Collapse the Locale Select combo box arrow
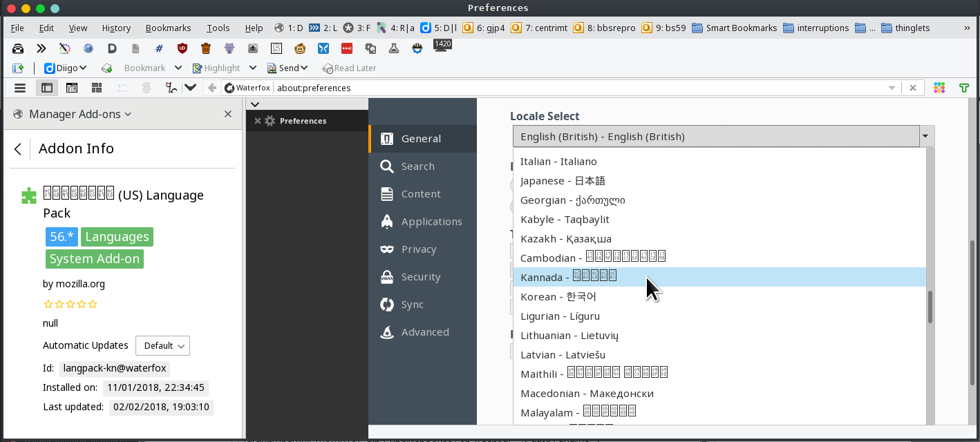Screen dimensions: 980x442 coord(925,136)
